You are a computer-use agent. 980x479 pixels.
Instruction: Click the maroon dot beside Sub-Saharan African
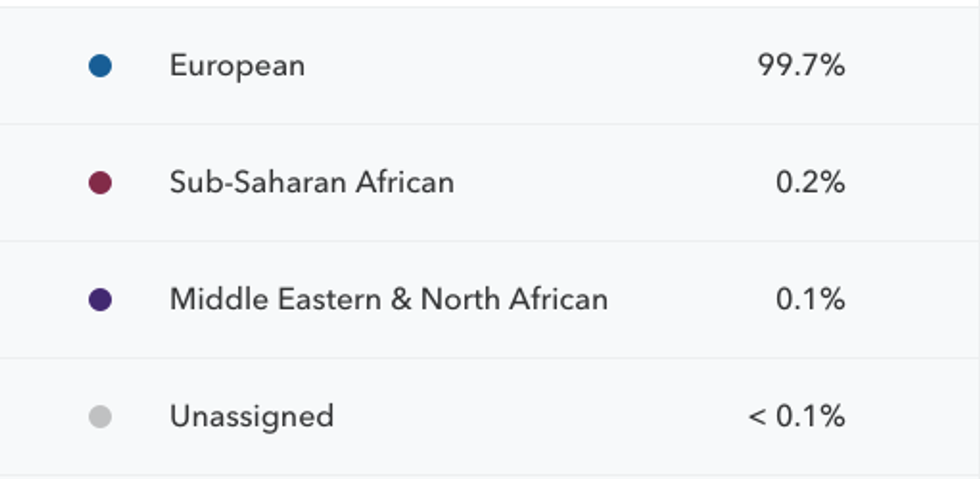pos(100,183)
